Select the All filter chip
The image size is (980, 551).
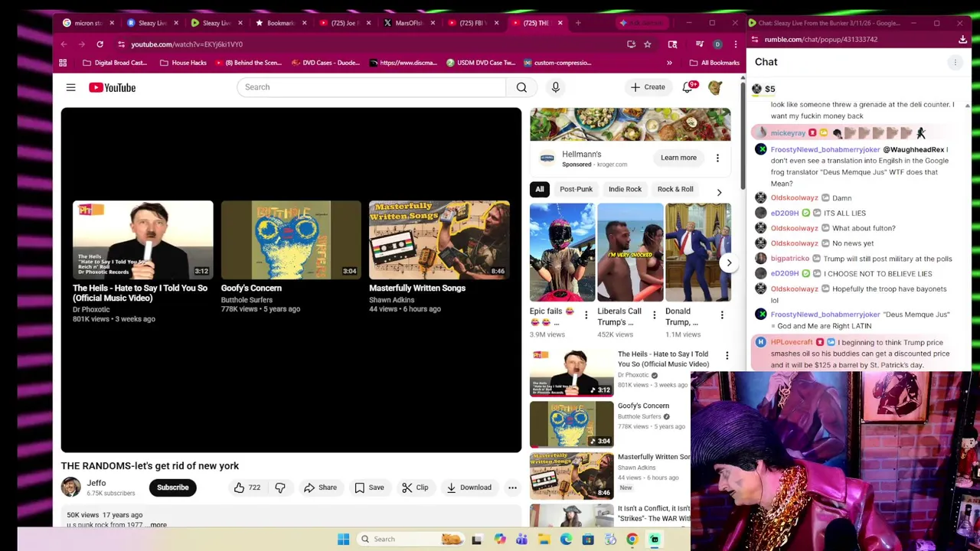click(x=540, y=189)
